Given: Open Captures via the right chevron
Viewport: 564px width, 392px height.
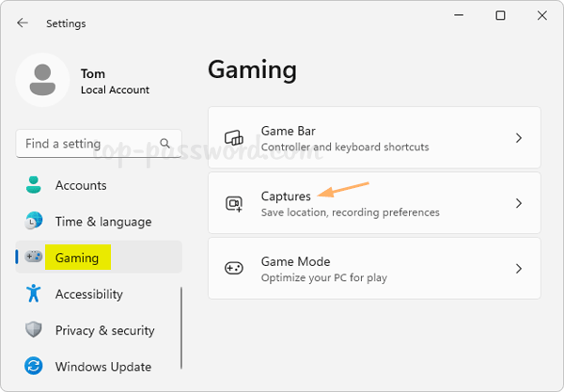Looking at the screenshot, I should [519, 203].
